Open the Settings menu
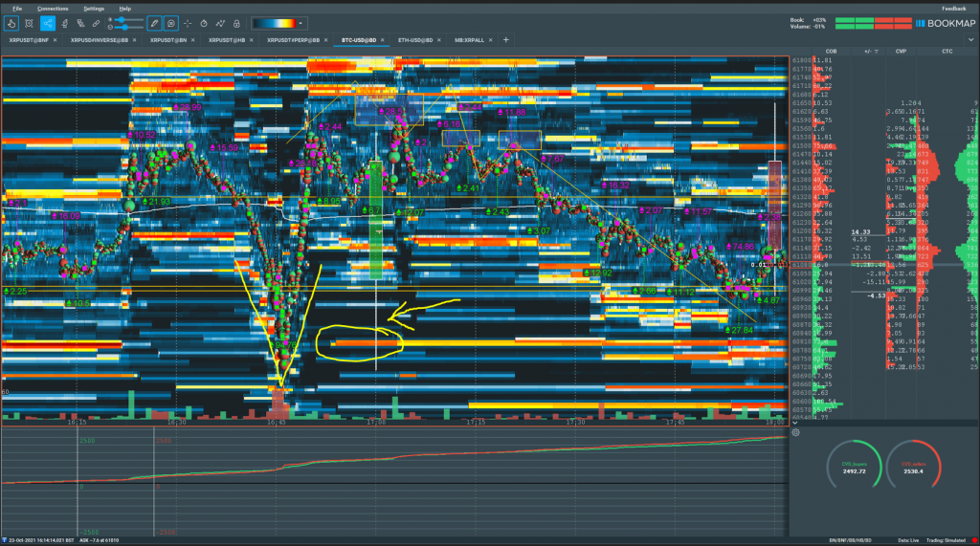980x546 pixels. point(94,9)
